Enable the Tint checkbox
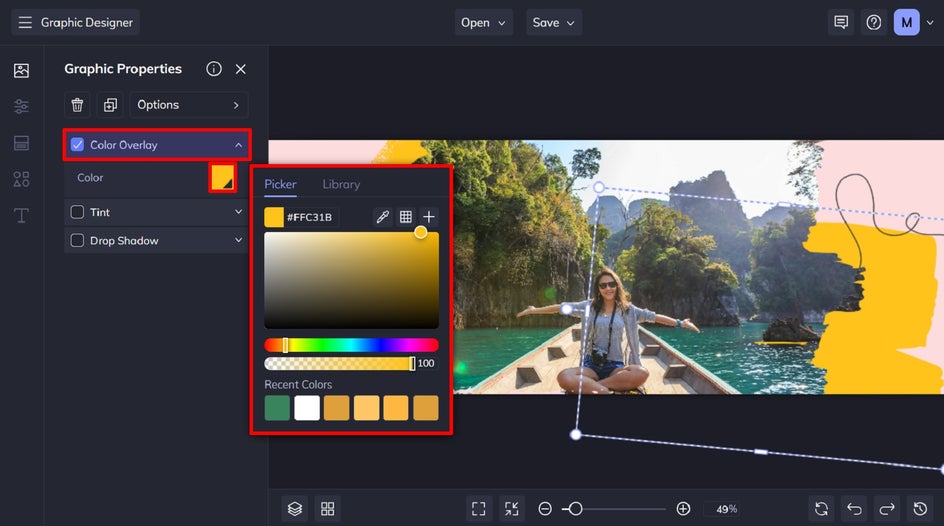The image size is (944, 526). pyautogui.click(x=77, y=212)
